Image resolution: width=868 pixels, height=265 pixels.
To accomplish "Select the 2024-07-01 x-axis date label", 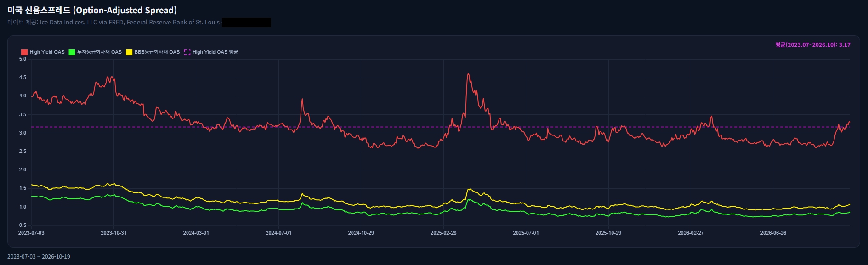I will (x=278, y=233).
